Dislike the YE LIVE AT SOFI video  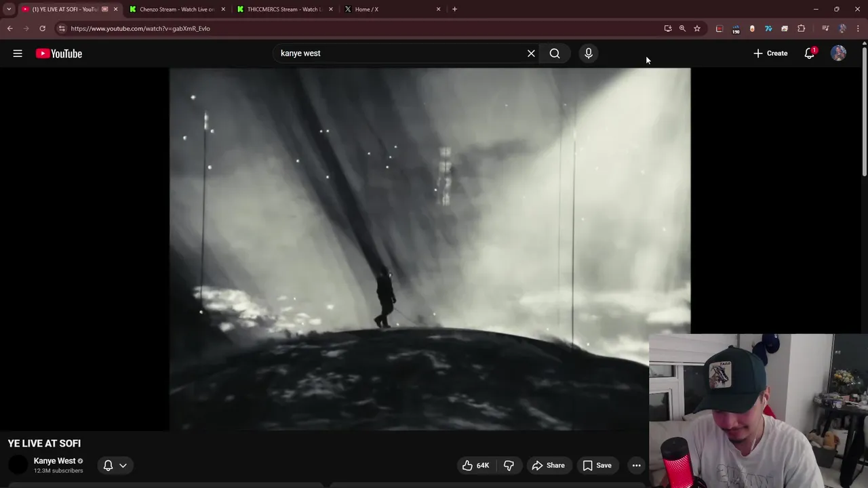coord(509,466)
